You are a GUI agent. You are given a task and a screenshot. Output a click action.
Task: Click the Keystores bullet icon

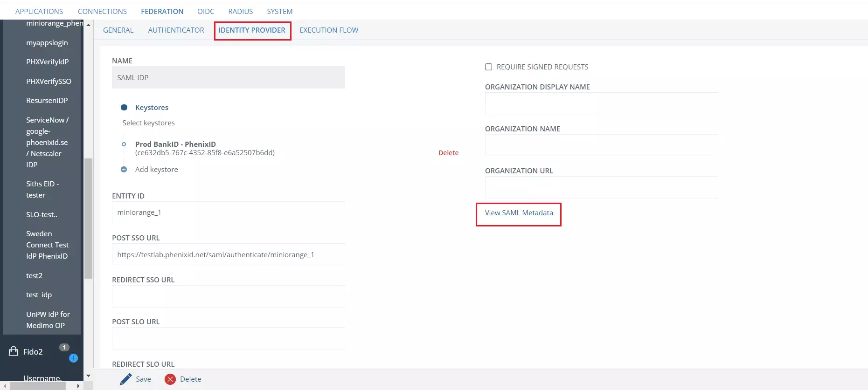pos(124,108)
